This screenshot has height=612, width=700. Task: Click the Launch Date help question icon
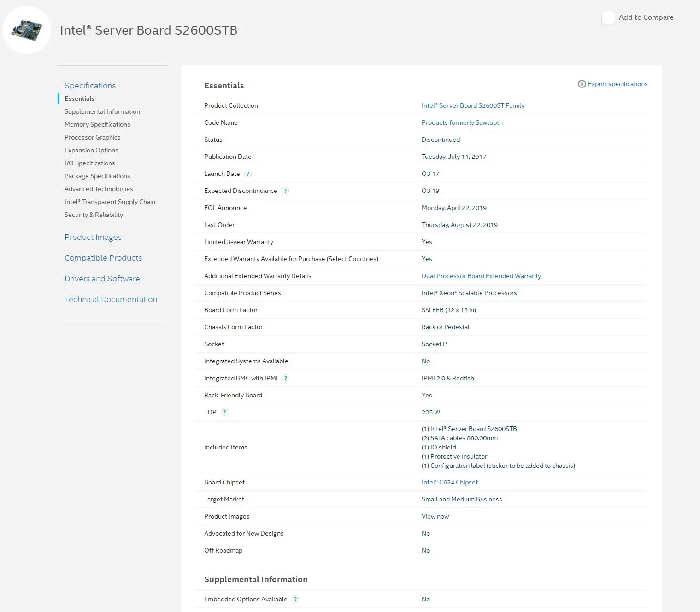tap(248, 174)
